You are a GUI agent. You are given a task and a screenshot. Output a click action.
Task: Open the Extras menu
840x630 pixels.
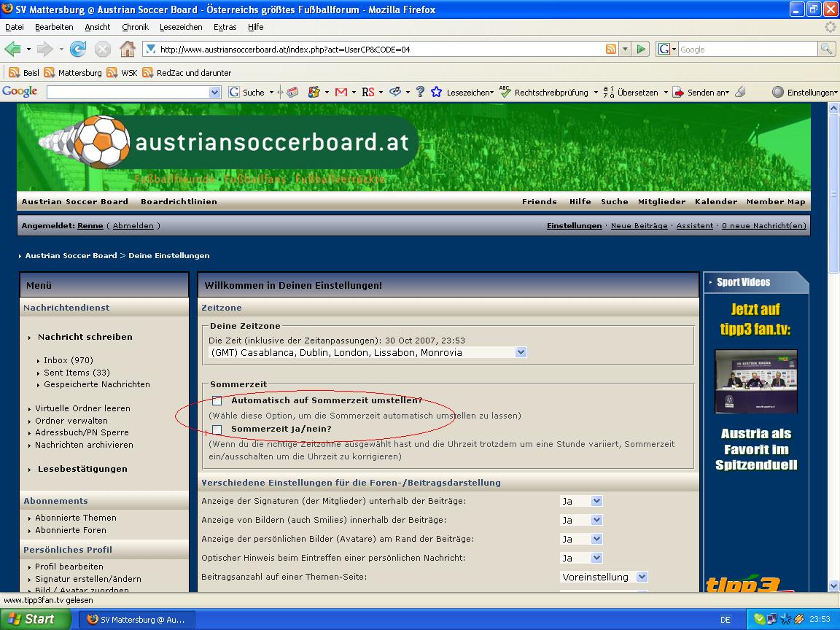(225, 27)
